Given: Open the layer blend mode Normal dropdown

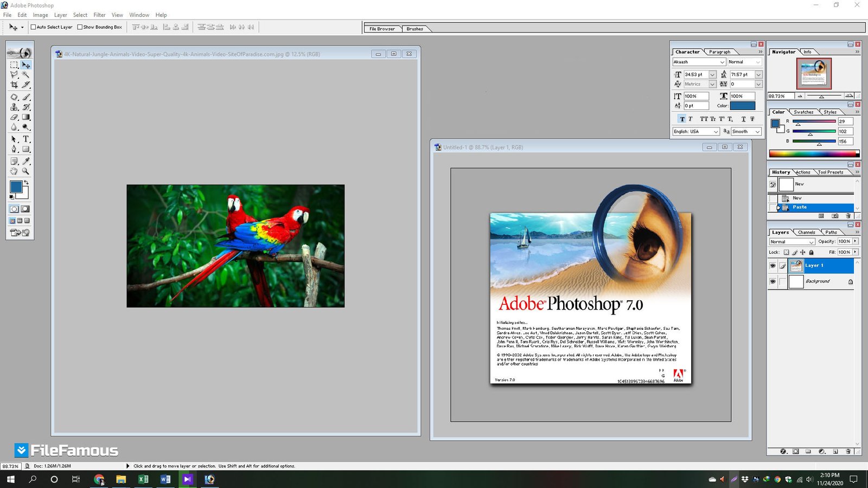Looking at the screenshot, I should tap(792, 242).
